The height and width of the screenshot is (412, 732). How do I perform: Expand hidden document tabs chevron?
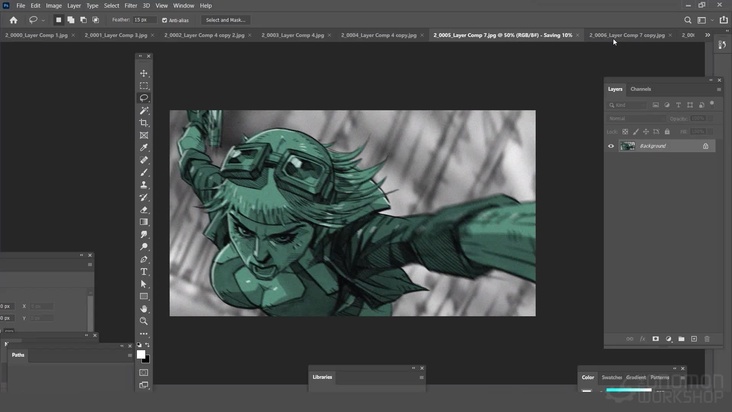(707, 35)
